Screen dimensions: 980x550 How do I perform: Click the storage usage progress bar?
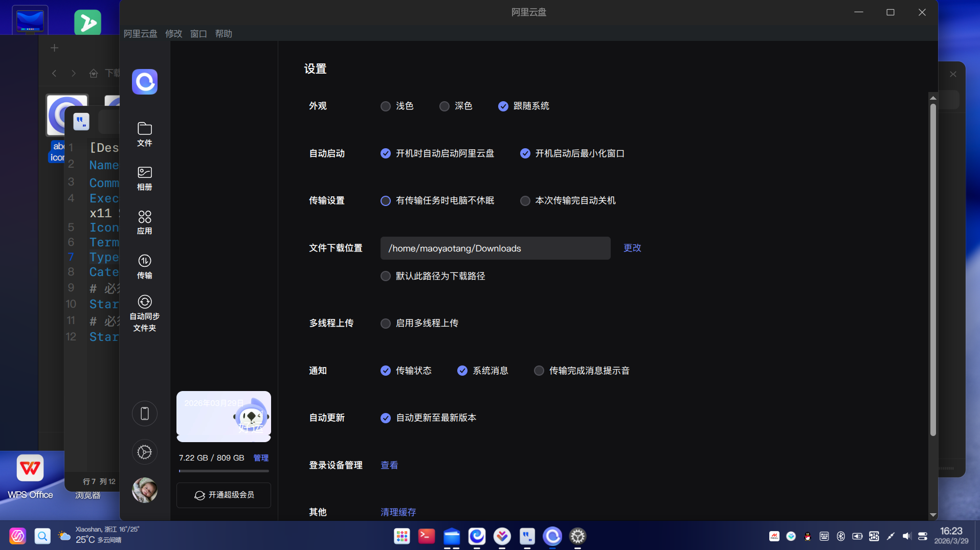(x=223, y=471)
